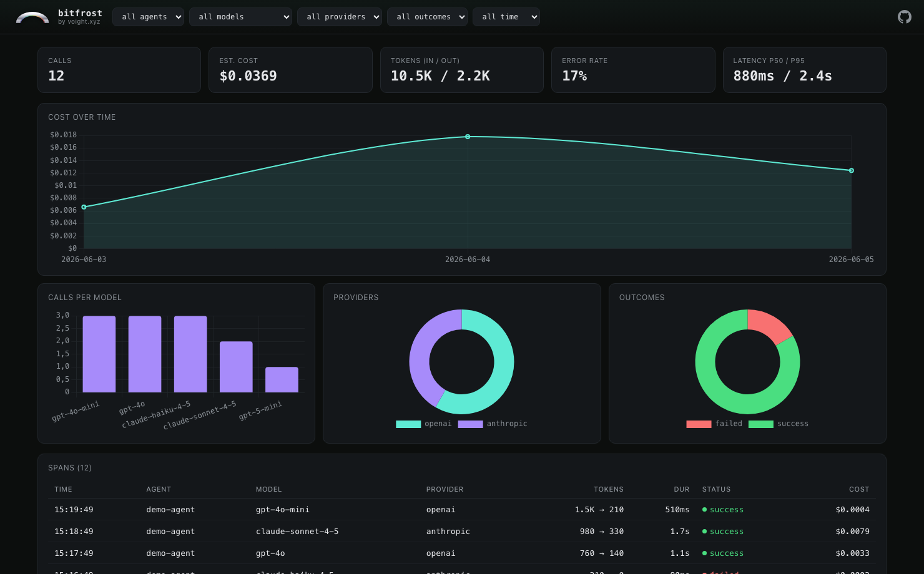
Task: Click the STATUS column header
Action: click(x=716, y=489)
